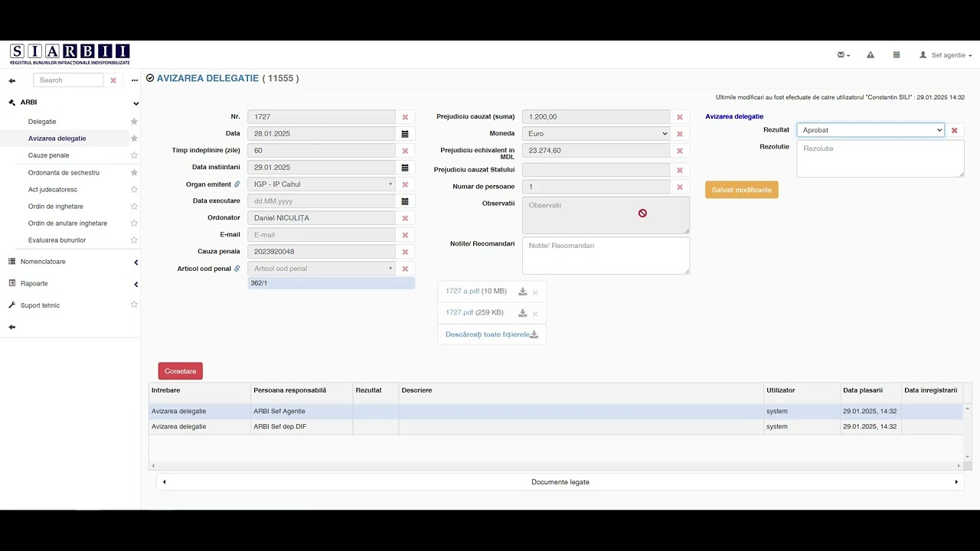Click the SIARBII logo

tap(70, 54)
